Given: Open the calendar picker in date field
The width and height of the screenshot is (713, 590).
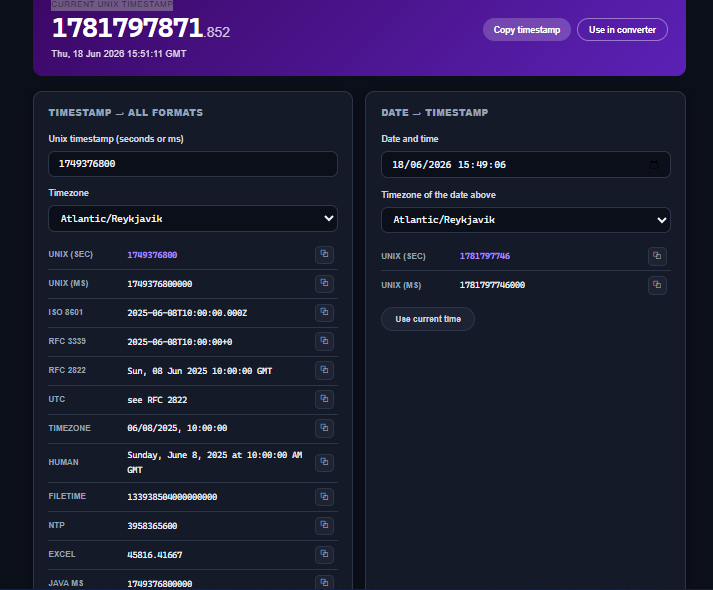Looking at the screenshot, I should click(x=654, y=165).
